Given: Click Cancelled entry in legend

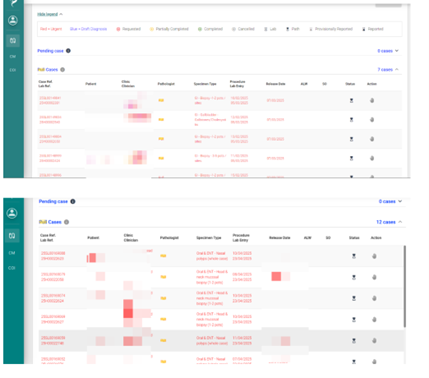Looking at the screenshot, I should [243, 29].
